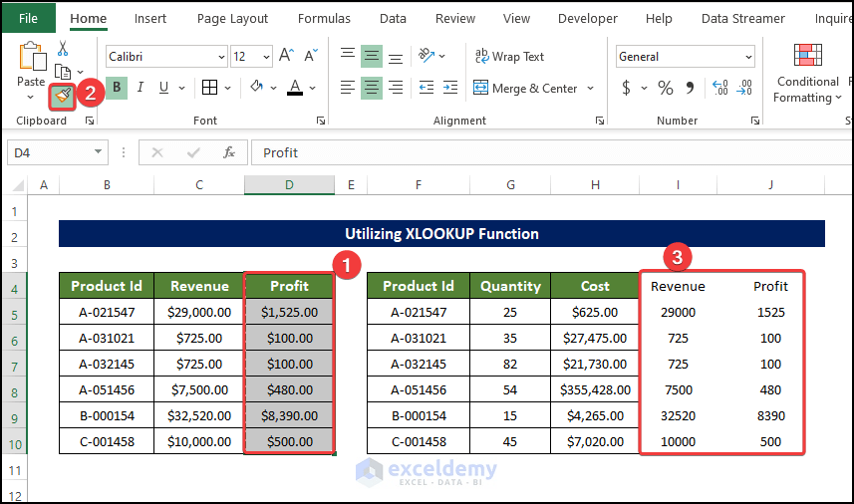The image size is (854, 504).
Task: Click the Orientation text angle icon
Action: pos(426,56)
